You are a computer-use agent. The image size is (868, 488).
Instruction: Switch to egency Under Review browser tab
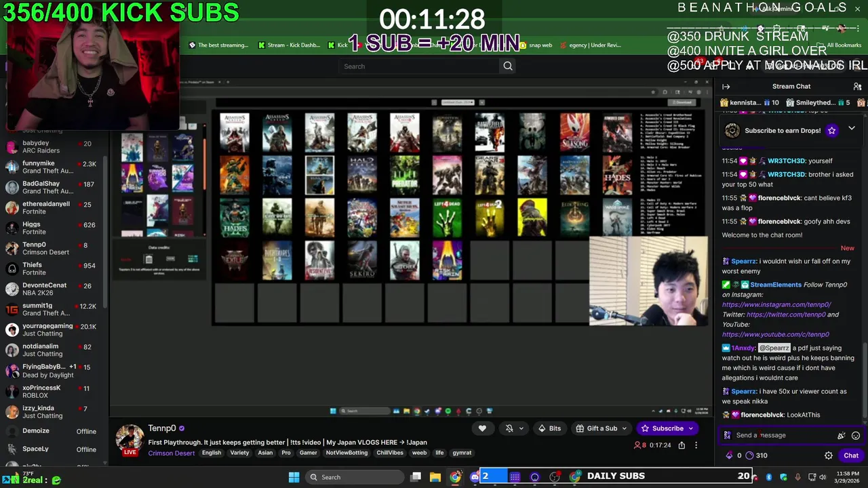pyautogui.click(x=590, y=45)
